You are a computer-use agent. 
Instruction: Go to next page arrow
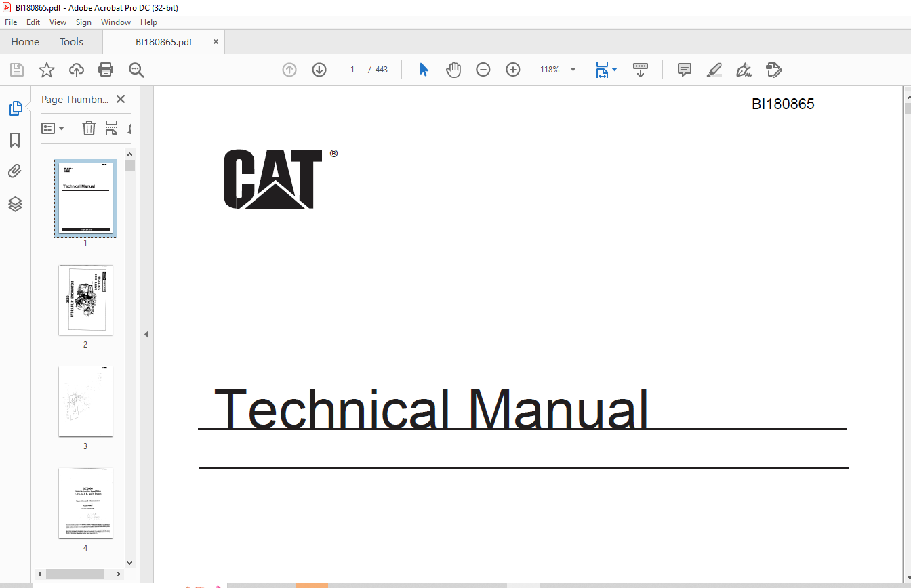319,70
